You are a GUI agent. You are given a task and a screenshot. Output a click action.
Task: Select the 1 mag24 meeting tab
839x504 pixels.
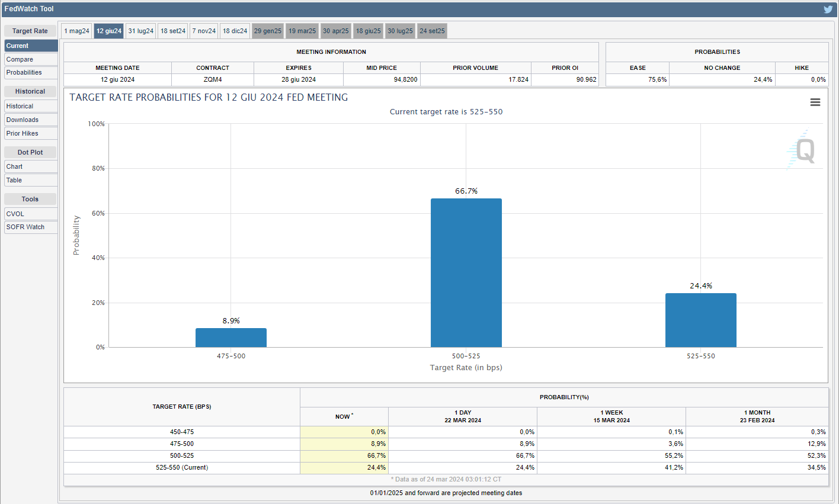pos(77,31)
